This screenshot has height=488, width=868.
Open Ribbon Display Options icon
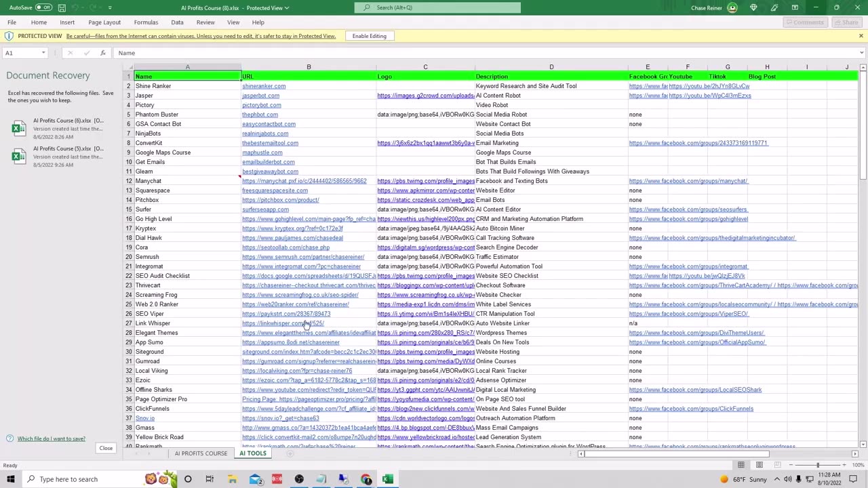[x=795, y=7]
